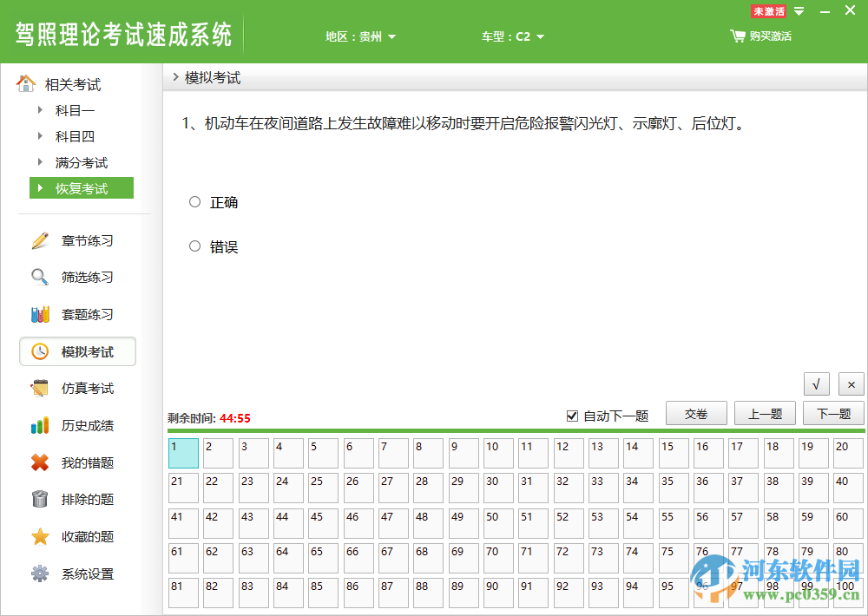Select the 正确 radio option
This screenshot has height=616, width=868.
click(x=194, y=202)
